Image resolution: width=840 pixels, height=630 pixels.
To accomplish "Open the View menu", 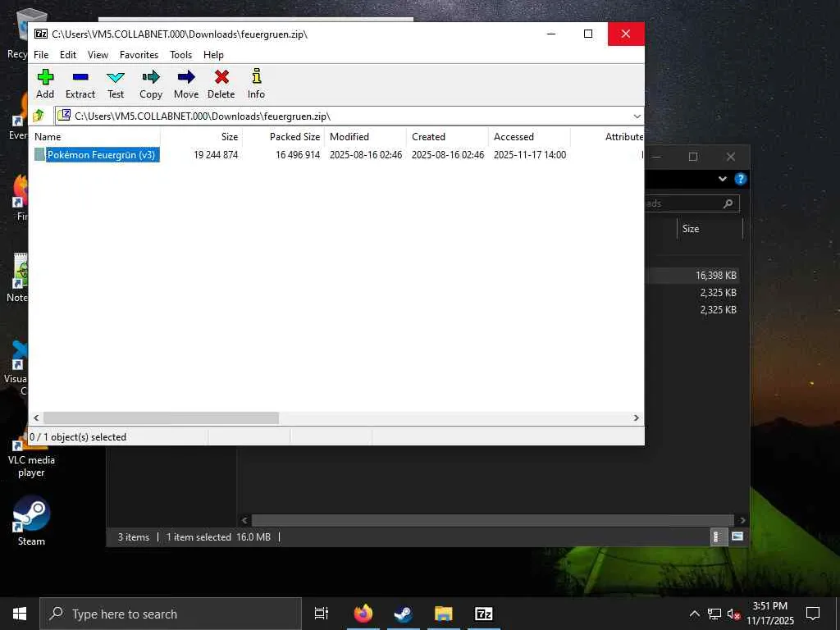I will [x=98, y=55].
